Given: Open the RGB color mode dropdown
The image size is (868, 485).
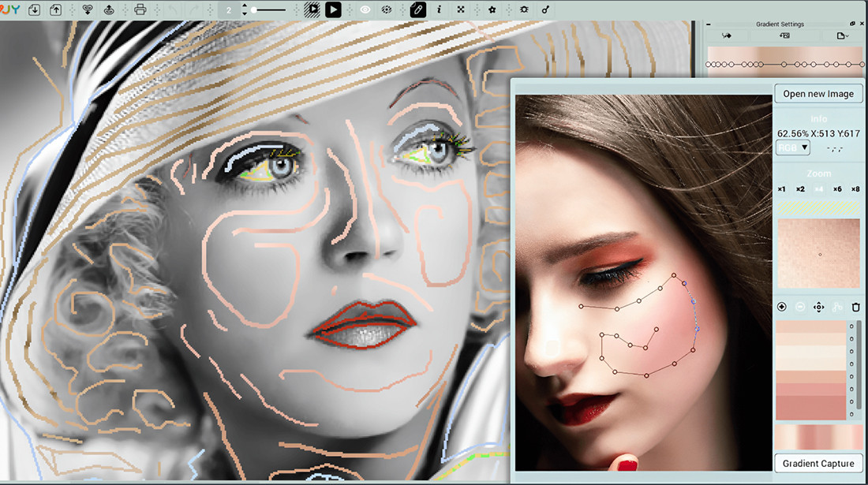Looking at the screenshot, I should point(794,147).
